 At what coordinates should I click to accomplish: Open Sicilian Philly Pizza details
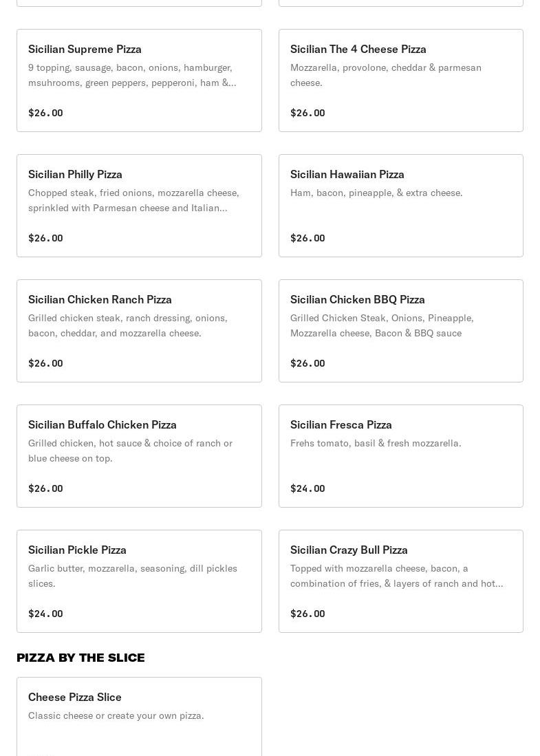[139, 206]
